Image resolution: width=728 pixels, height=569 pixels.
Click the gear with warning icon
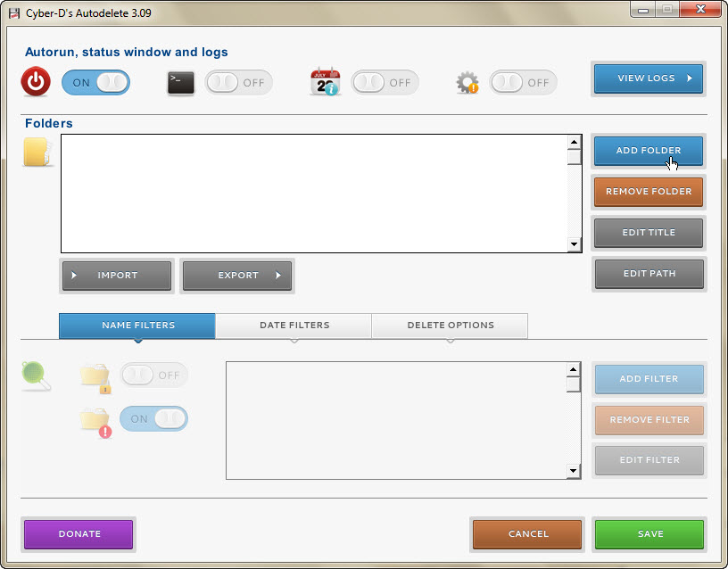[x=467, y=83]
